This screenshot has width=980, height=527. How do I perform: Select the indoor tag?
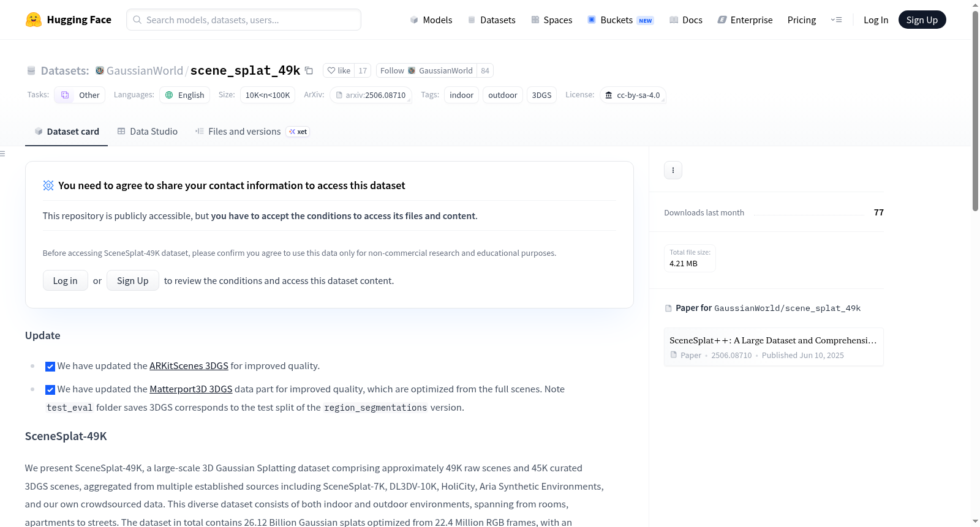point(461,95)
